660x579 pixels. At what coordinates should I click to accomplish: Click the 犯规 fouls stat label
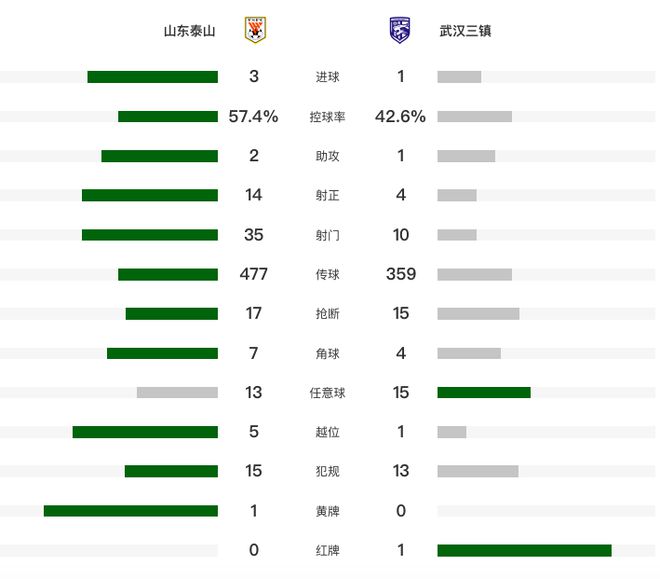pyautogui.click(x=327, y=471)
